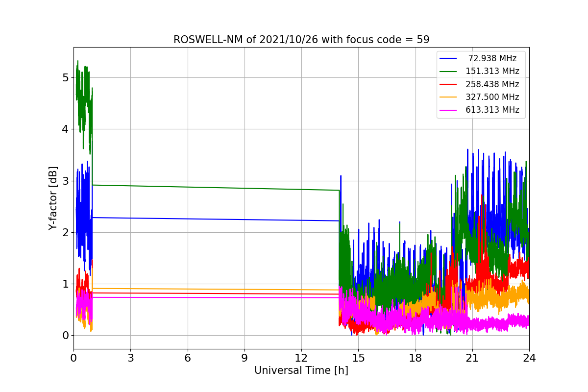
Task: Click the "Y-factor [dB]" axis label
Action: click(x=53, y=198)
